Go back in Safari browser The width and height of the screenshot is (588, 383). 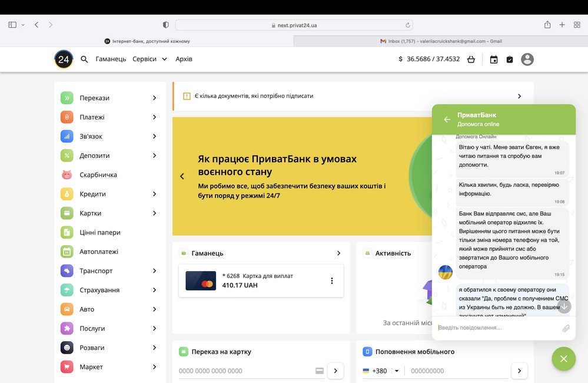click(36, 25)
